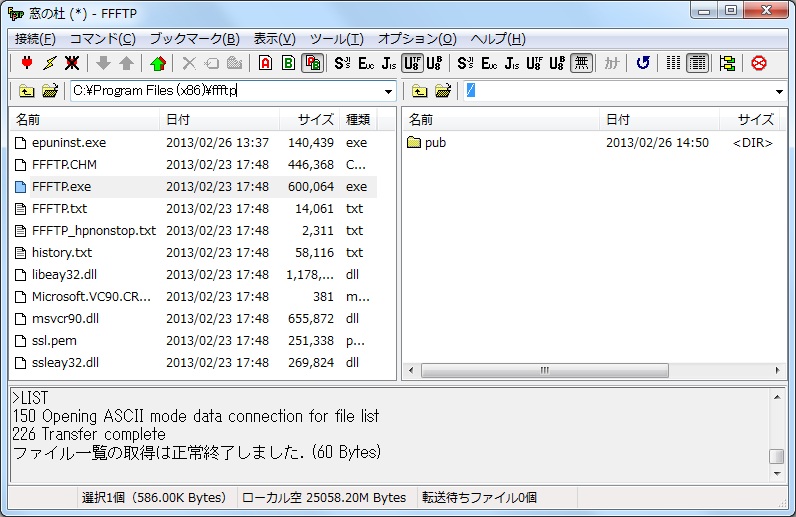Image resolution: width=796 pixels, height=517 pixels.
Task: Click the host pane scroll right arrow
Action: (x=778, y=370)
